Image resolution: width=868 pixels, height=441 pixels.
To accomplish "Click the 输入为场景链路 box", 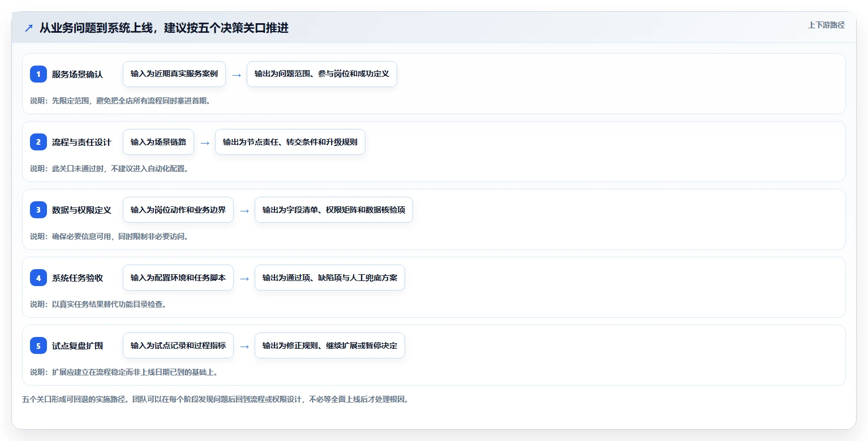I will point(158,142).
